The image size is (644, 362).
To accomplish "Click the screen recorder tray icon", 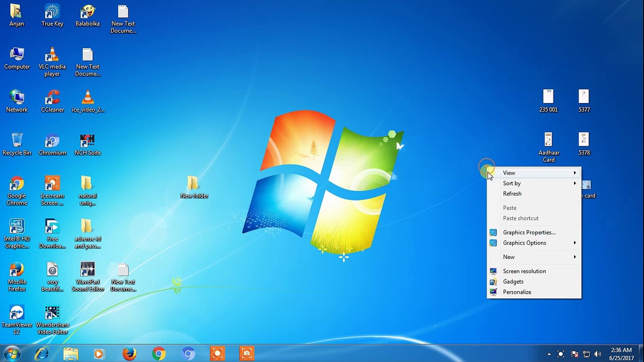I will [x=561, y=354].
